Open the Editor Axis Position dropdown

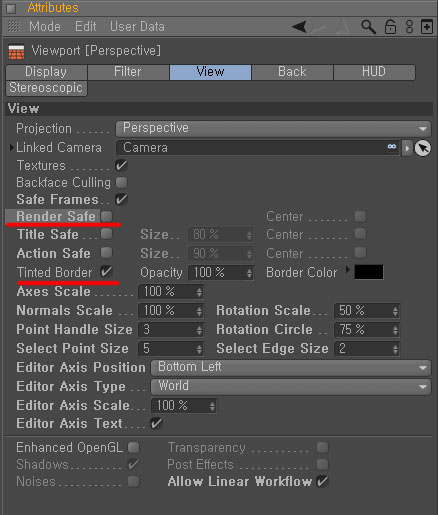[291, 368]
